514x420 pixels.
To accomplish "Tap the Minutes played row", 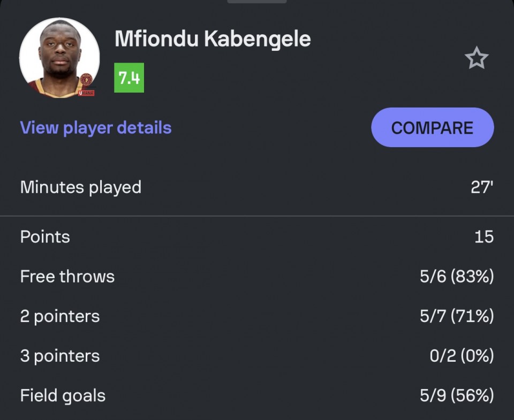I will (x=257, y=187).
